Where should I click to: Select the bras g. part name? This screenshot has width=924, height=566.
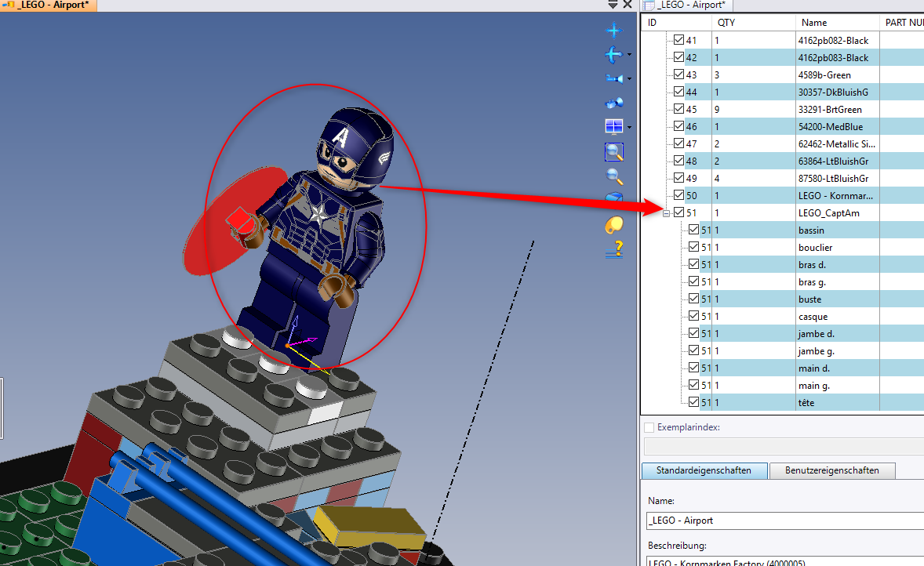(812, 282)
